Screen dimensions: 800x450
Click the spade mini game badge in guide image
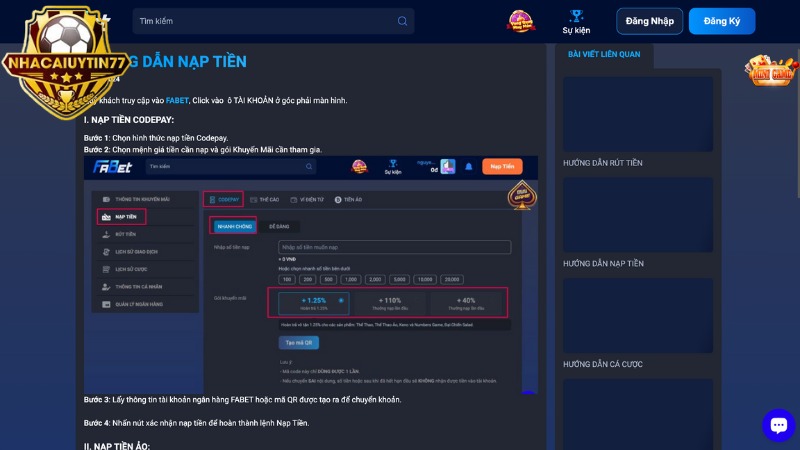(521, 195)
